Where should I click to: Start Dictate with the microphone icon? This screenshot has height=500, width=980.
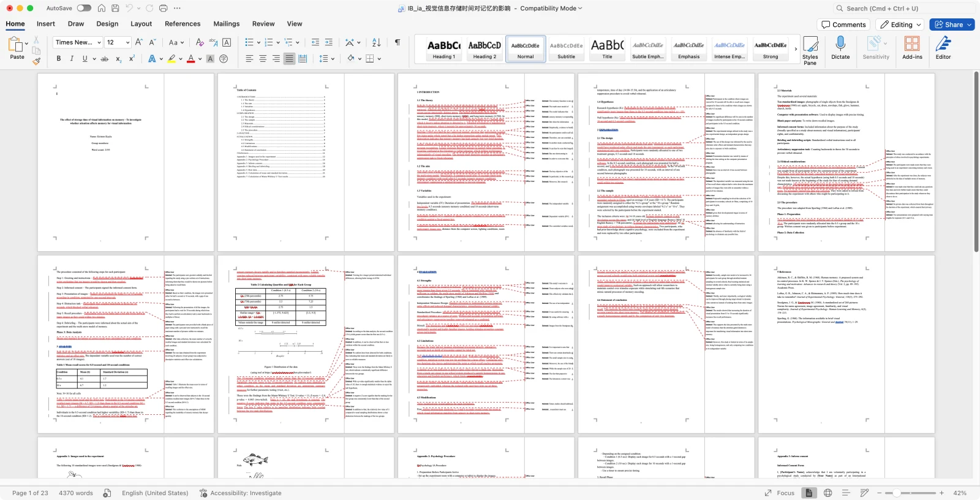(840, 48)
